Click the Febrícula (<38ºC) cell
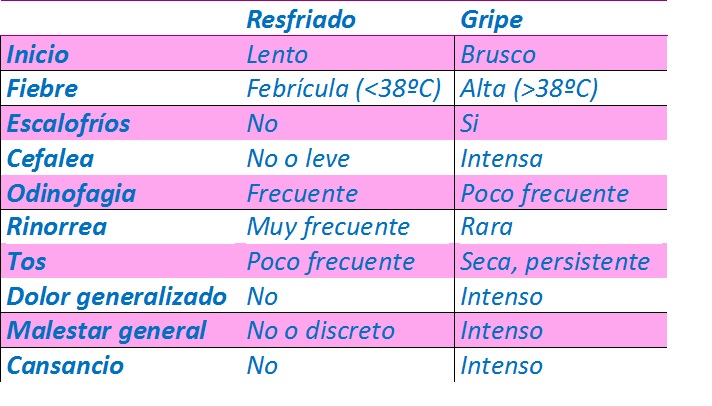The width and height of the screenshot is (712, 406). (344, 89)
